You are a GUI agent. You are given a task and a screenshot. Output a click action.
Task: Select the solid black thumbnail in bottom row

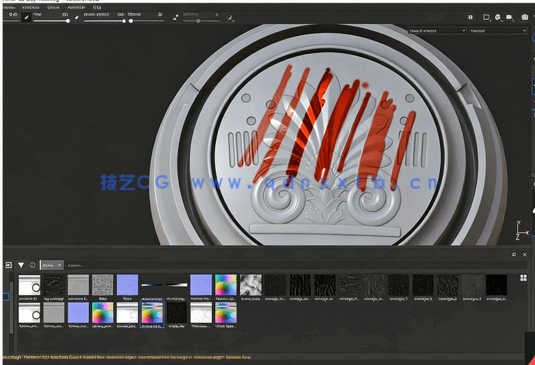click(x=177, y=312)
